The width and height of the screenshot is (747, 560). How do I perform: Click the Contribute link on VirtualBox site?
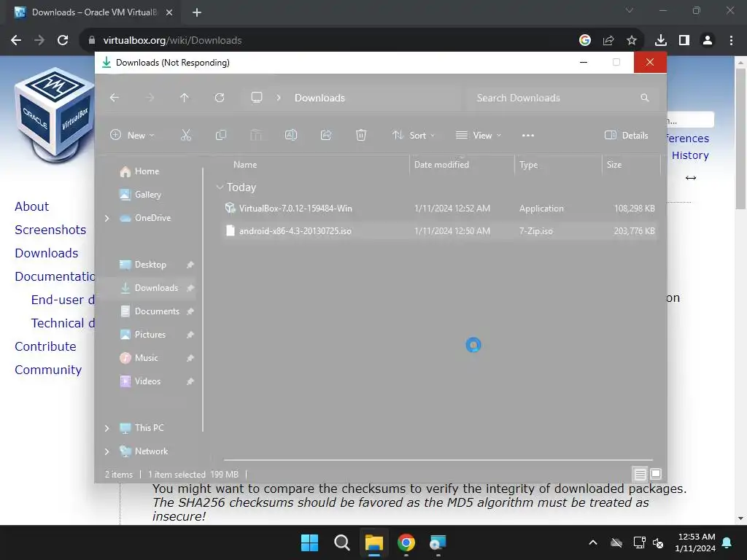click(x=45, y=346)
